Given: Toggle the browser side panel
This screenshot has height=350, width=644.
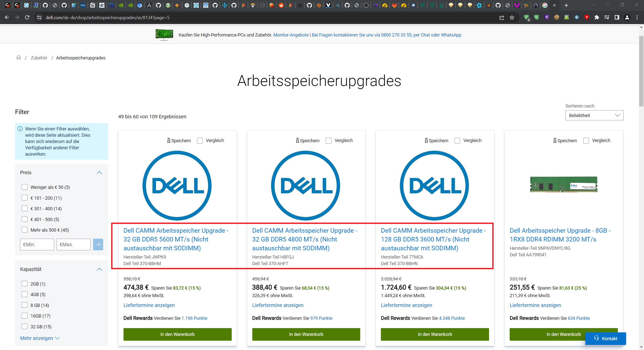Looking at the screenshot, I should pos(617,17).
